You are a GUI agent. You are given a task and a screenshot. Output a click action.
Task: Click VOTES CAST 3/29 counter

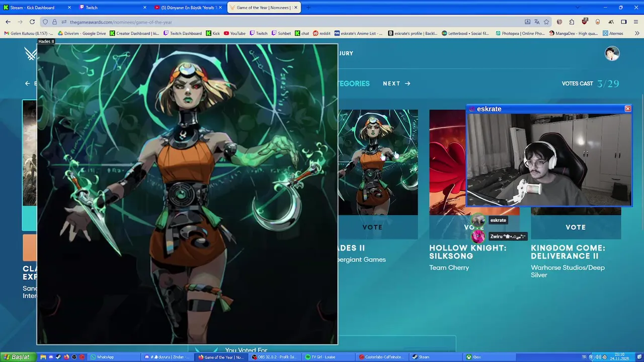pyautogui.click(x=590, y=83)
